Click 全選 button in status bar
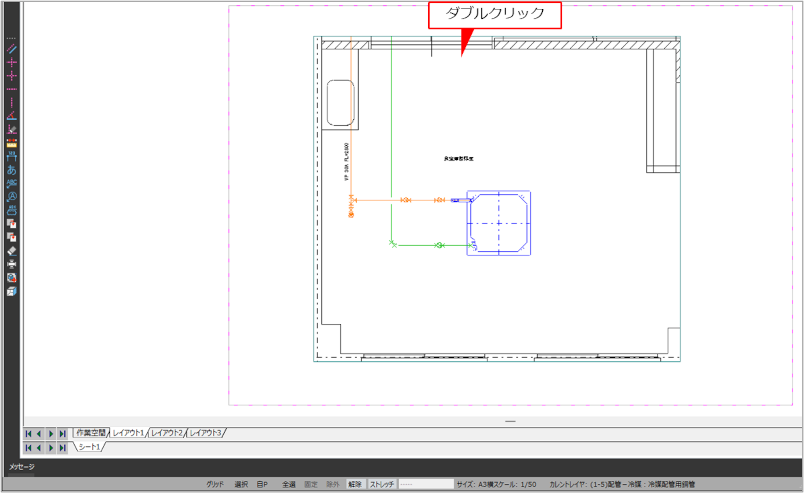 coord(288,484)
